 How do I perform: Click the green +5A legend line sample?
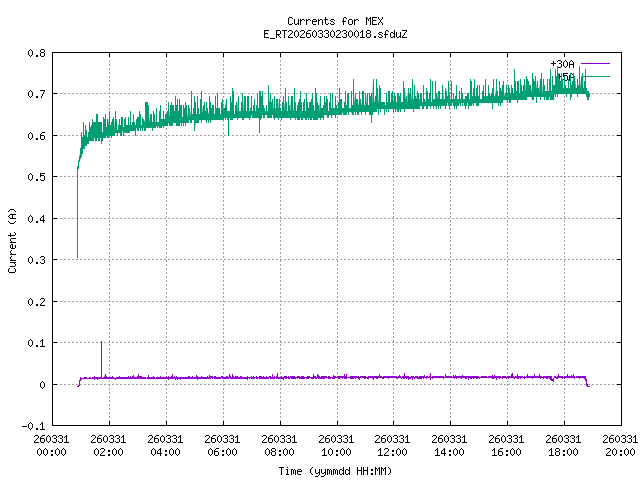(x=594, y=76)
